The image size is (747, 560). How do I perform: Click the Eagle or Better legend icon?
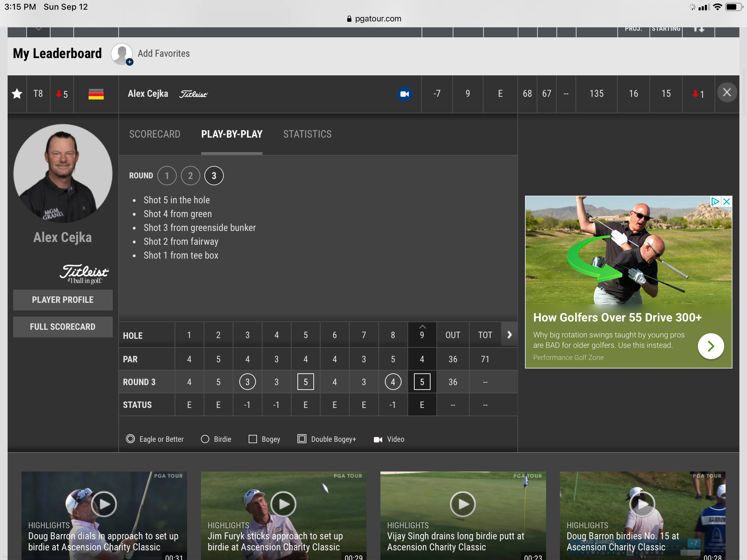(130, 439)
